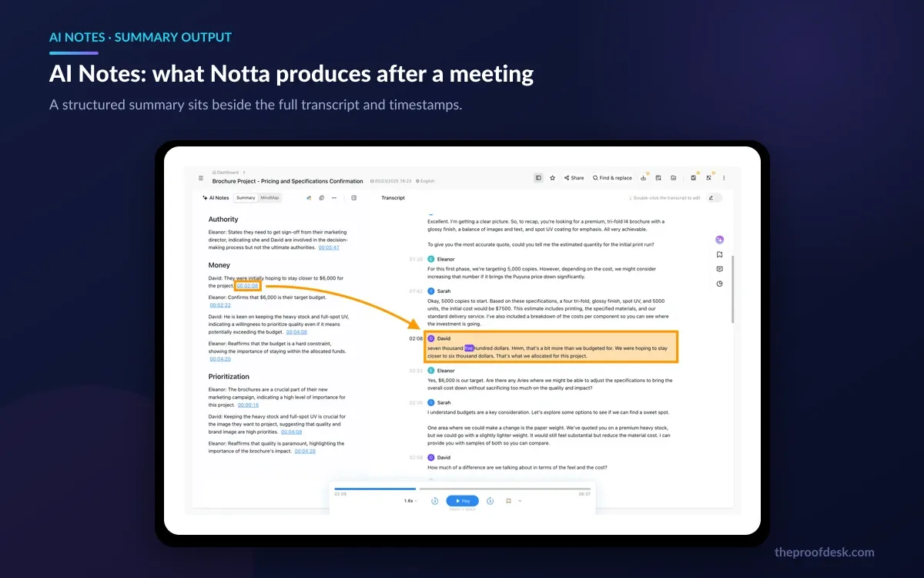Open the ellipsis menu in AI Notes toolbar
The height and width of the screenshot is (578, 924).
click(x=334, y=198)
